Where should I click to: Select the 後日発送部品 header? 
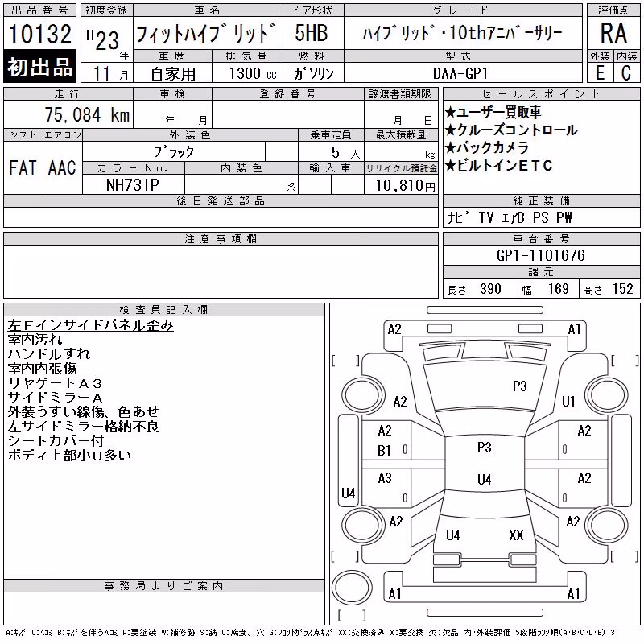pos(221,201)
